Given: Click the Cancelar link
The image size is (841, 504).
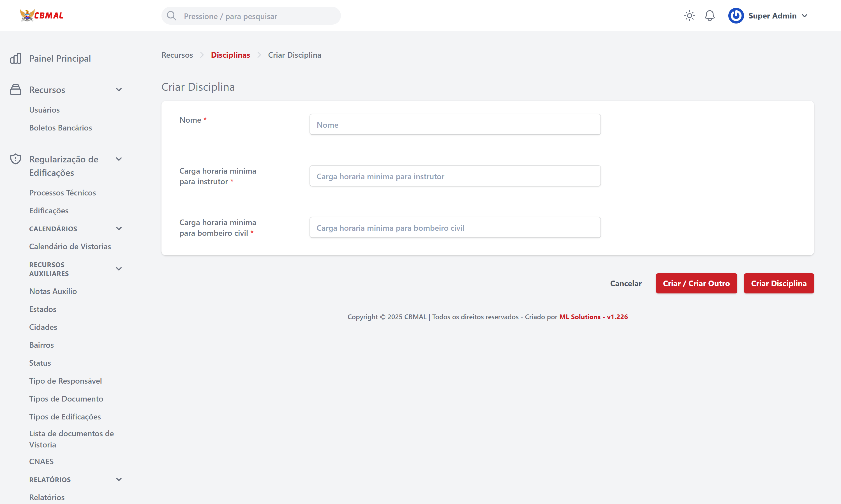Looking at the screenshot, I should click(x=625, y=283).
